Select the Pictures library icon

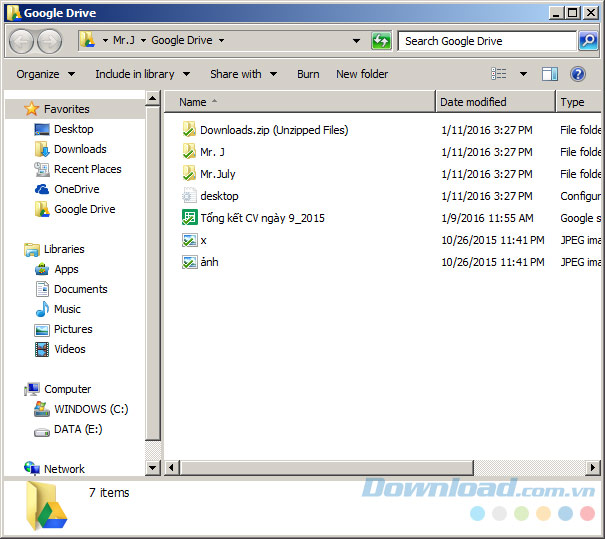click(x=42, y=330)
